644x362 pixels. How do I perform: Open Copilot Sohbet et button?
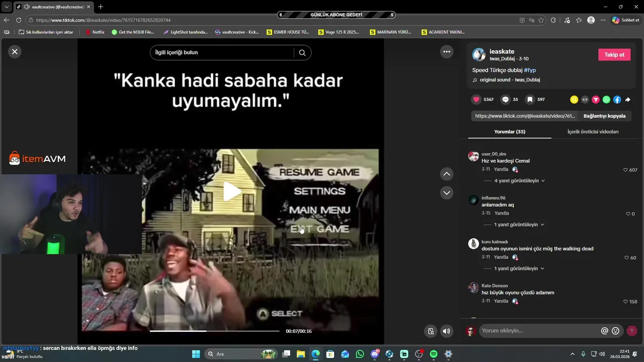tap(625, 20)
